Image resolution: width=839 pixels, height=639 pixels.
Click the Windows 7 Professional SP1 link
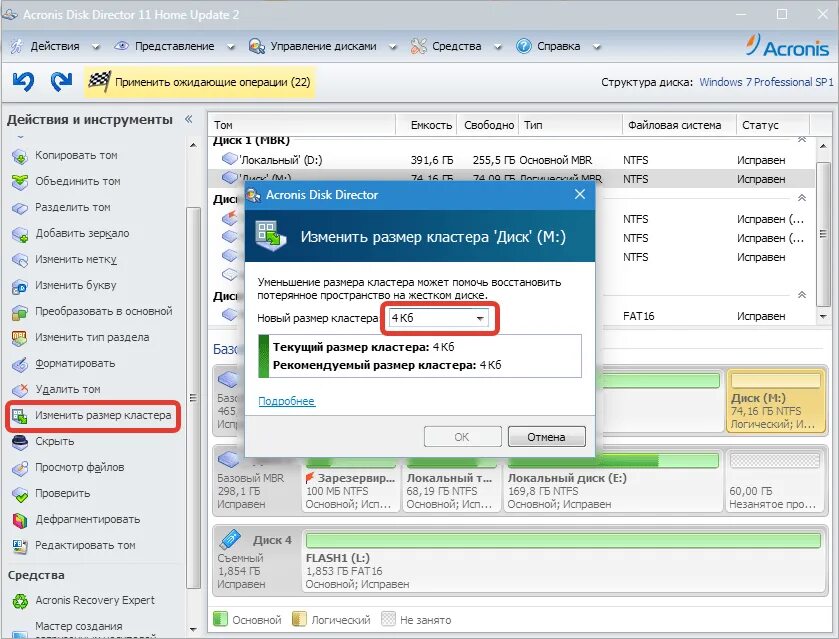tap(766, 82)
